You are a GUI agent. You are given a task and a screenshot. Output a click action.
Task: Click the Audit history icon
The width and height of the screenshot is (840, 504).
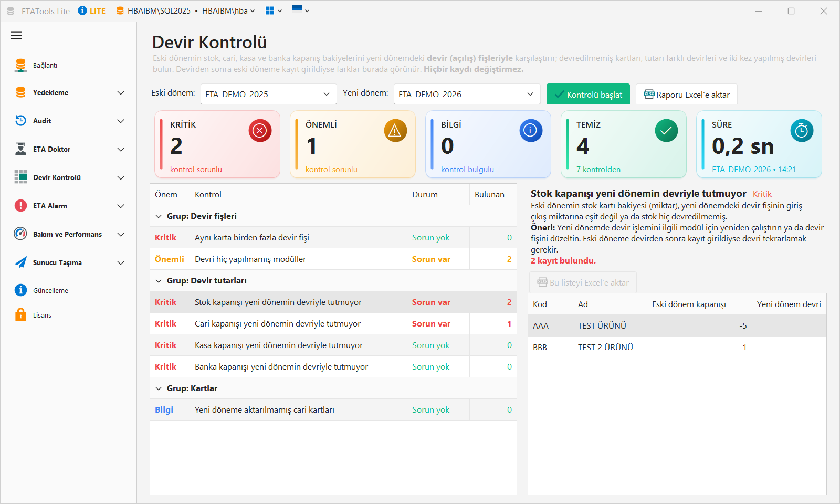click(20, 121)
